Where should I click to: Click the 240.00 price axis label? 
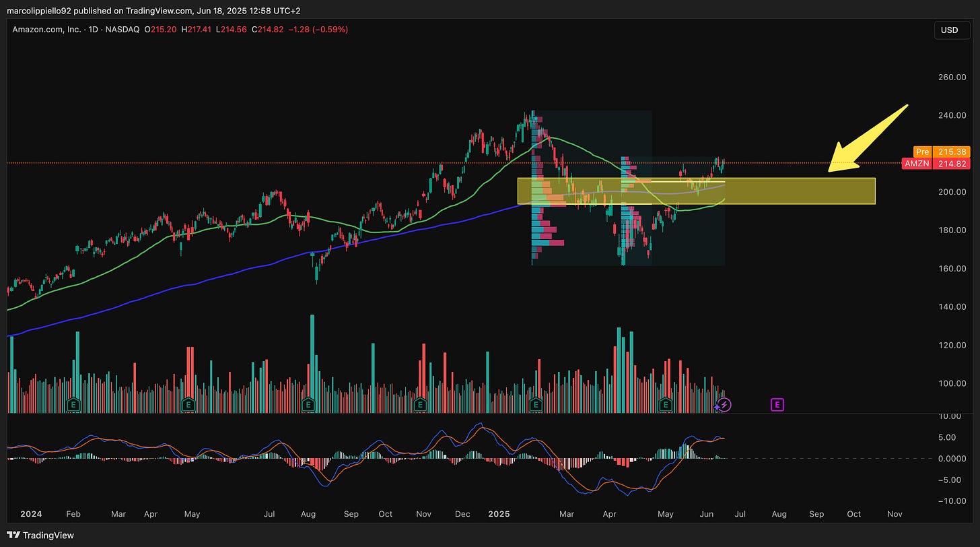coord(952,115)
